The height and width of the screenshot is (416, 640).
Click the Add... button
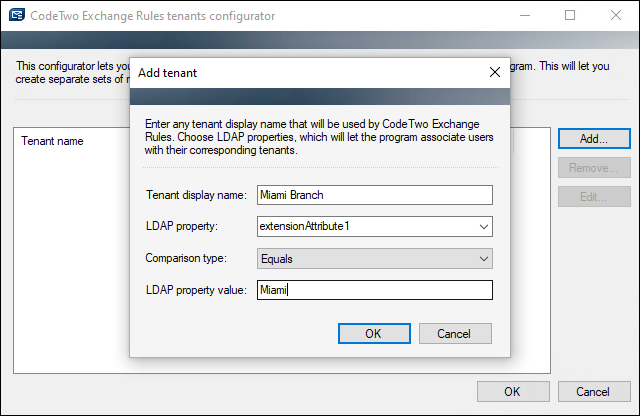(x=594, y=139)
